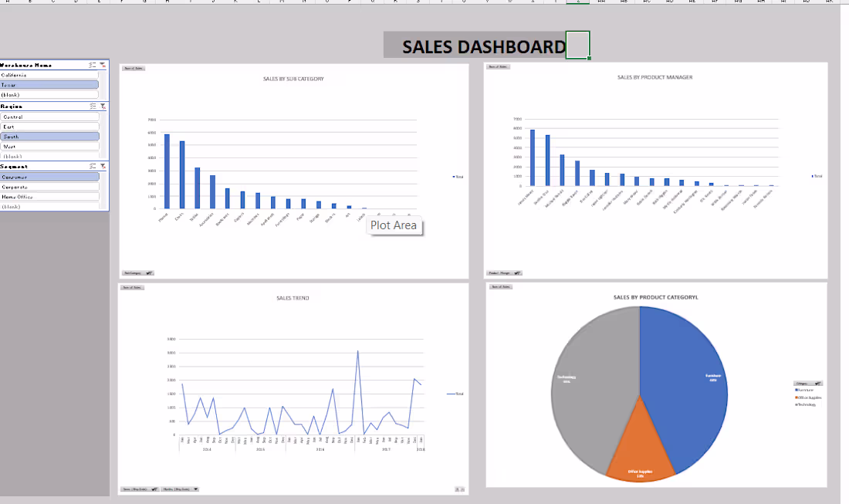This screenshot has height=504, width=849.
Task: Click the Sum of Sales button on Product Manager chart
Action: [499, 66]
